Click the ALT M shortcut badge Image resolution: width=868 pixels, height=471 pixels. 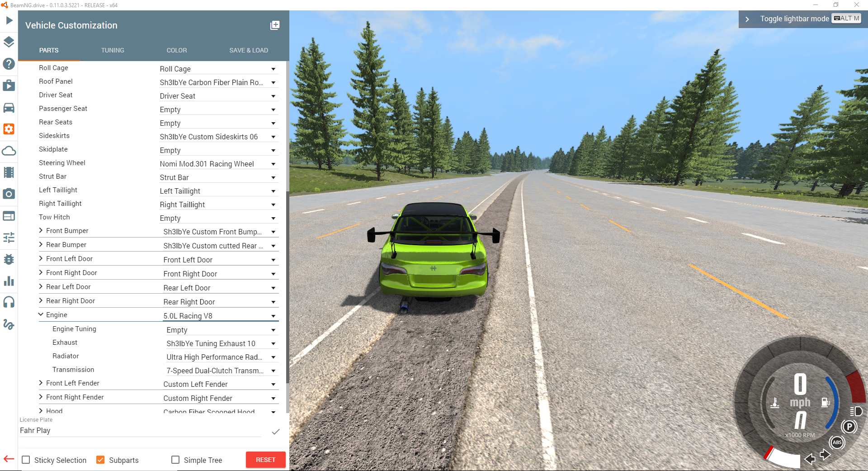coord(847,19)
